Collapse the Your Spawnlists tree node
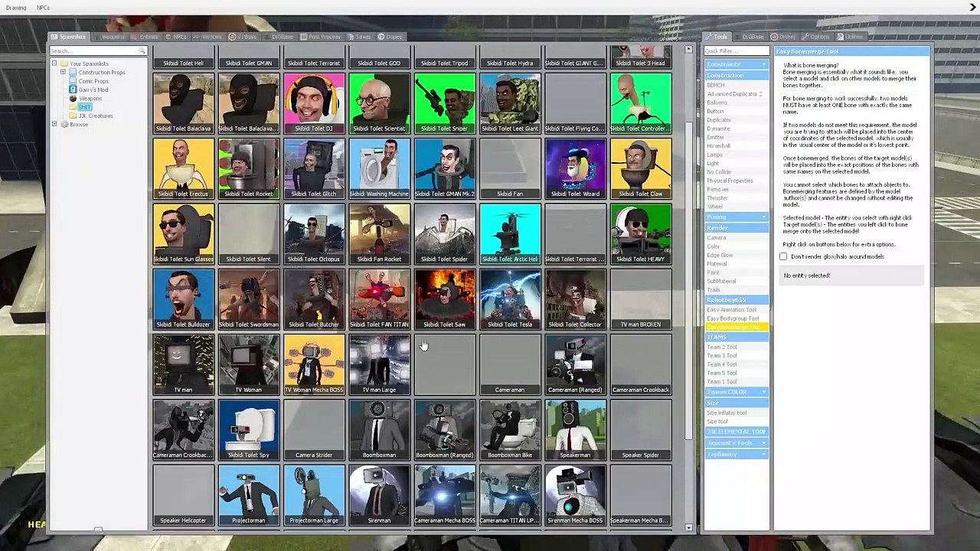The height and width of the screenshot is (551, 980). 54,64
